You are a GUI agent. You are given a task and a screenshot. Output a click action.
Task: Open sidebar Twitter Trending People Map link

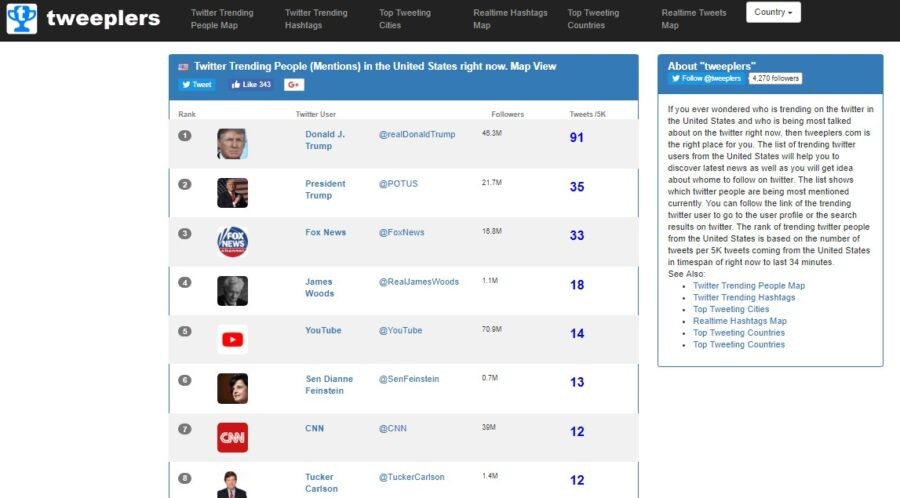click(748, 286)
